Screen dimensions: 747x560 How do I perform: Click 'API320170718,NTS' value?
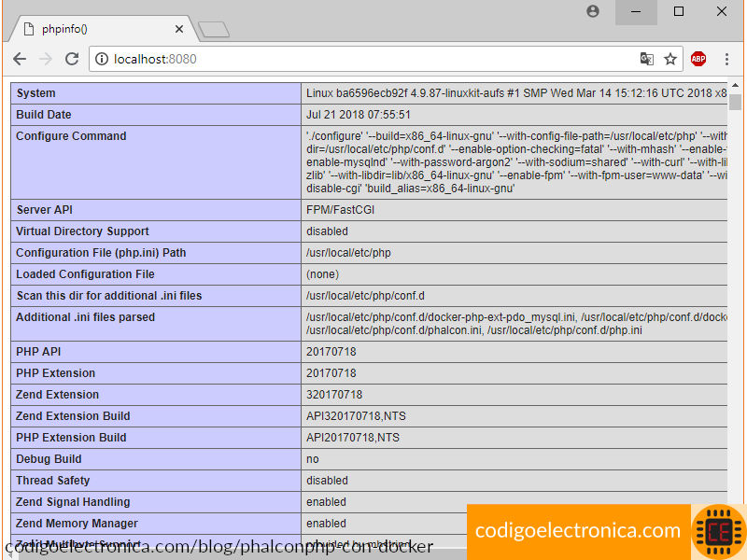tap(356, 416)
